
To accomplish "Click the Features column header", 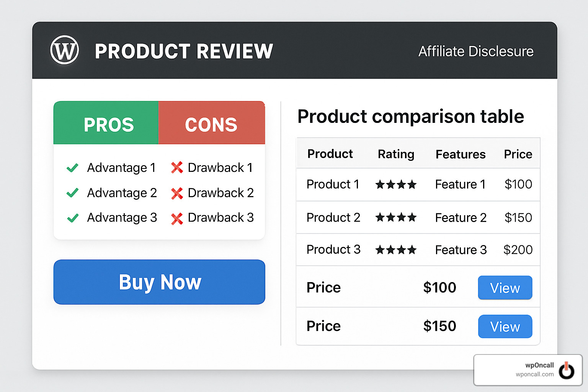I will pyautogui.click(x=461, y=154).
